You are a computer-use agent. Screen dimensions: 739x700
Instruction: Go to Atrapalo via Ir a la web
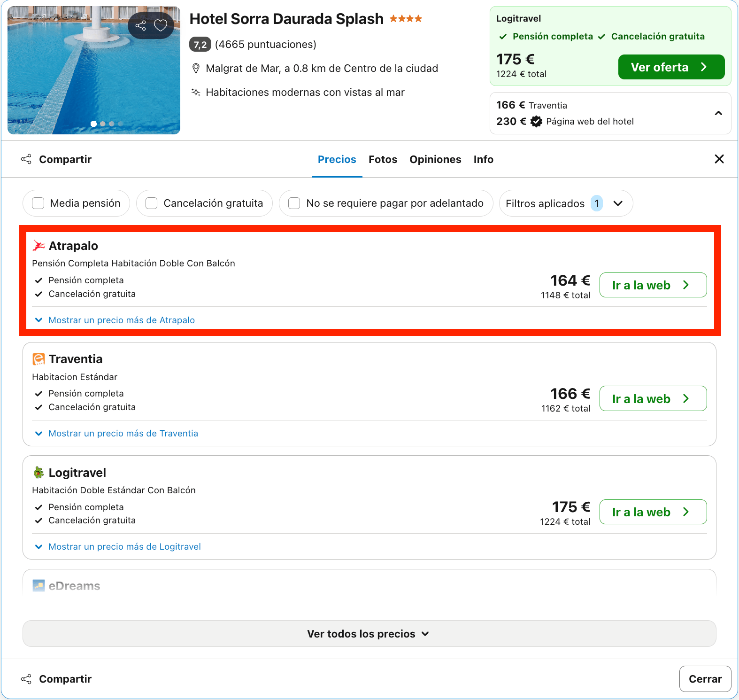(x=653, y=285)
